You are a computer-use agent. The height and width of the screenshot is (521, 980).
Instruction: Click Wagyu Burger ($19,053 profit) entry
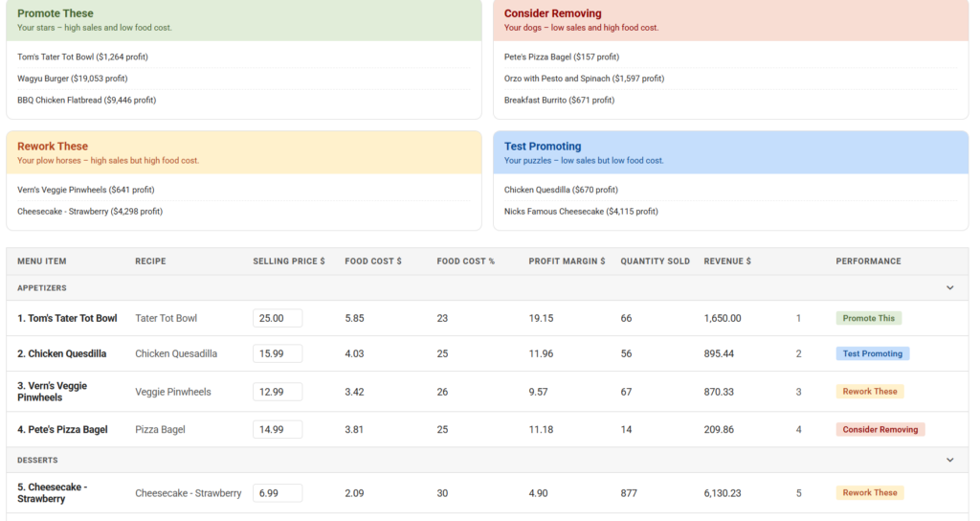[x=73, y=79]
